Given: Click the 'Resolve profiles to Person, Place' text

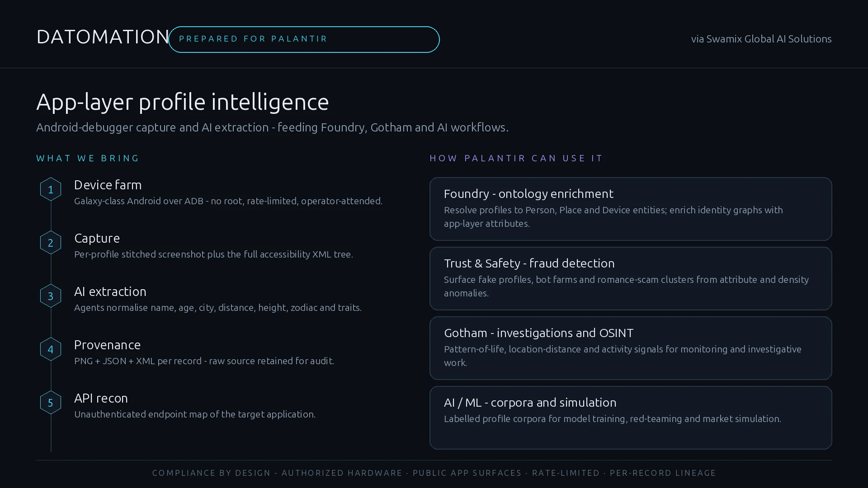Looking at the screenshot, I should tap(613, 217).
